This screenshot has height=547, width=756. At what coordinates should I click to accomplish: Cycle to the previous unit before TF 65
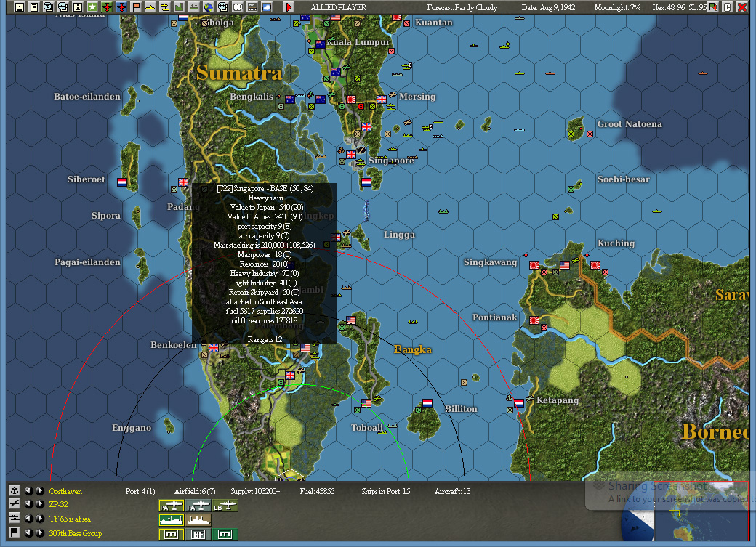(x=28, y=518)
